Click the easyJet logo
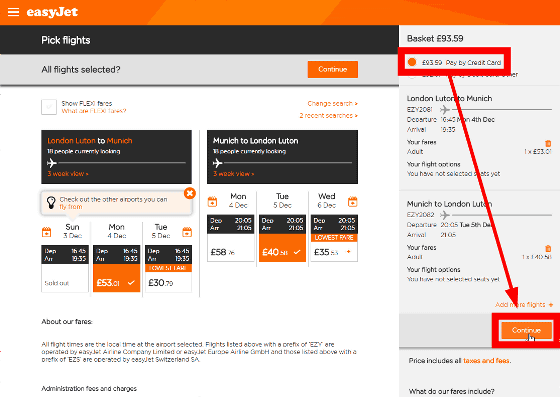 click(x=52, y=12)
